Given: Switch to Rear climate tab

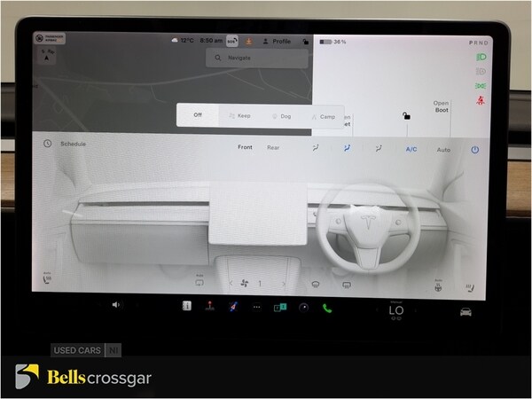Looking at the screenshot, I should tap(273, 147).
